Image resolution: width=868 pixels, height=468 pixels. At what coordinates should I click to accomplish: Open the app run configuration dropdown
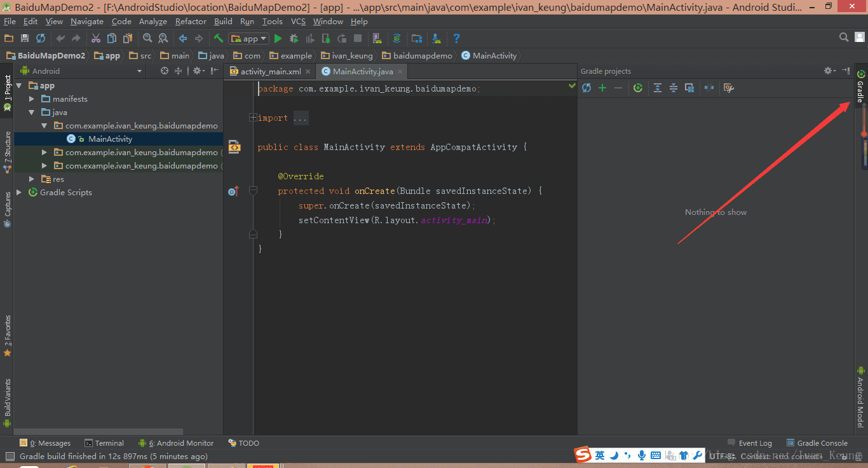[248, 39]
